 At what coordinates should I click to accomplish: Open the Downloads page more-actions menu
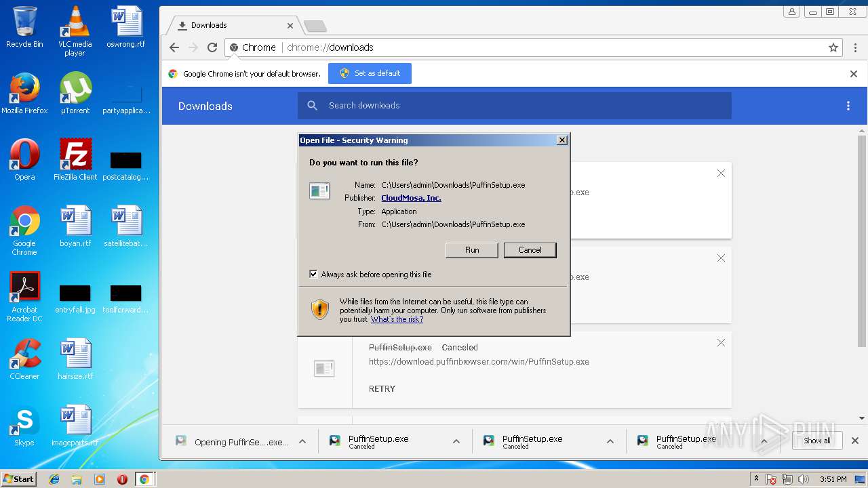(x=848, y=106)
